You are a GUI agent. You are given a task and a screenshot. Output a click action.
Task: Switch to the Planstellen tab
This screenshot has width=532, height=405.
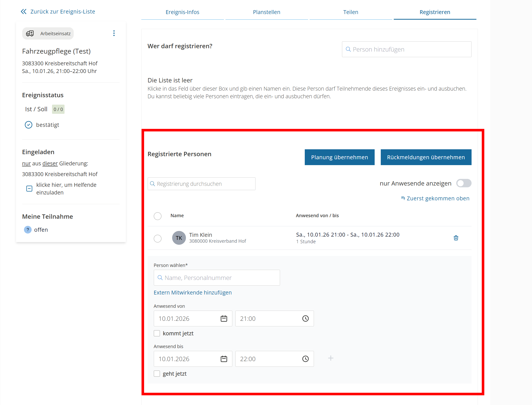pyautogui.click(x=267, y=12)
